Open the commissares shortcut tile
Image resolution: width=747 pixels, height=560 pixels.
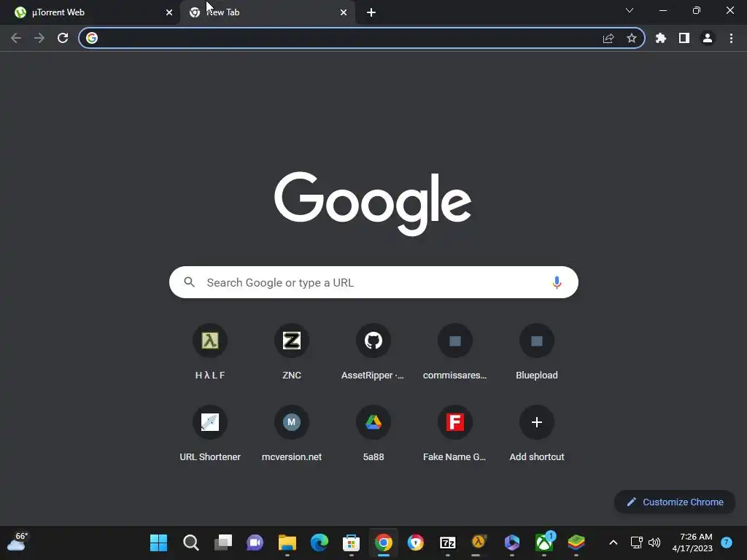455,351
